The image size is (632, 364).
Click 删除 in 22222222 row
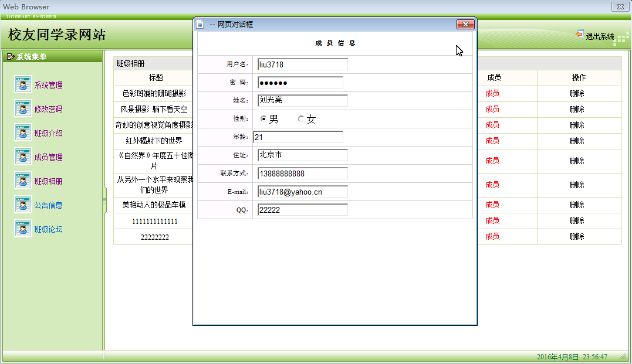577,236
